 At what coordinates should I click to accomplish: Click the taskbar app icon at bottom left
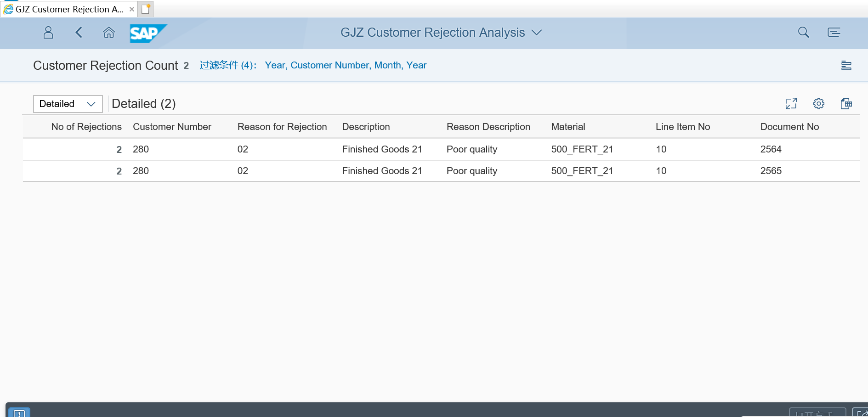click(x=19, y=412)
